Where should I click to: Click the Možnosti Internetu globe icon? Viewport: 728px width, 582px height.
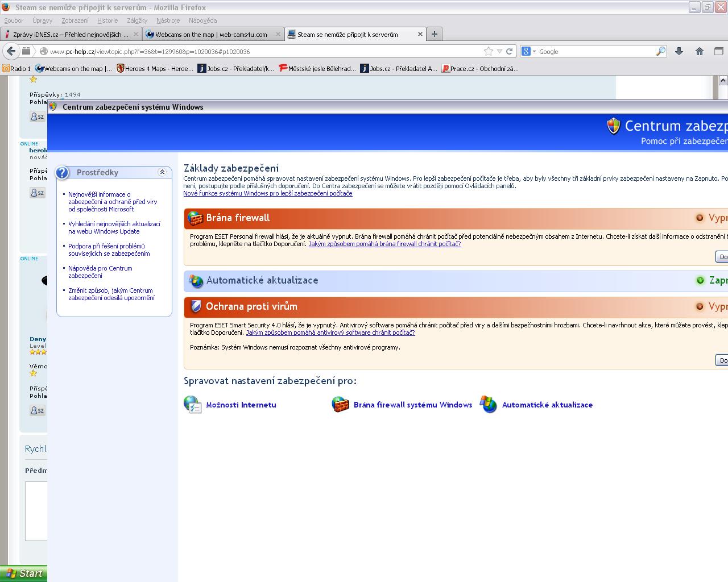(193, 405)
